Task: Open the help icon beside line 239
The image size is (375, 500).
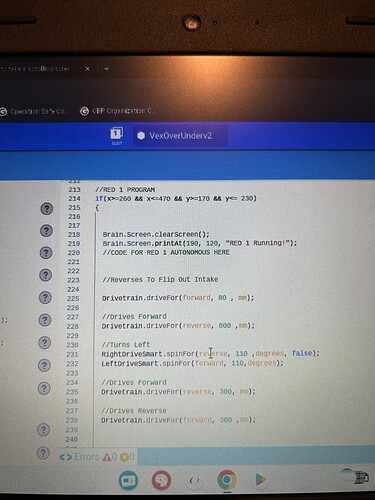Action: 43,429
